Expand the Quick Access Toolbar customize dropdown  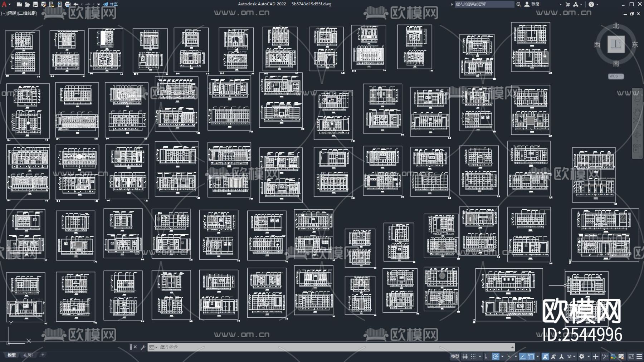[99, 4]
